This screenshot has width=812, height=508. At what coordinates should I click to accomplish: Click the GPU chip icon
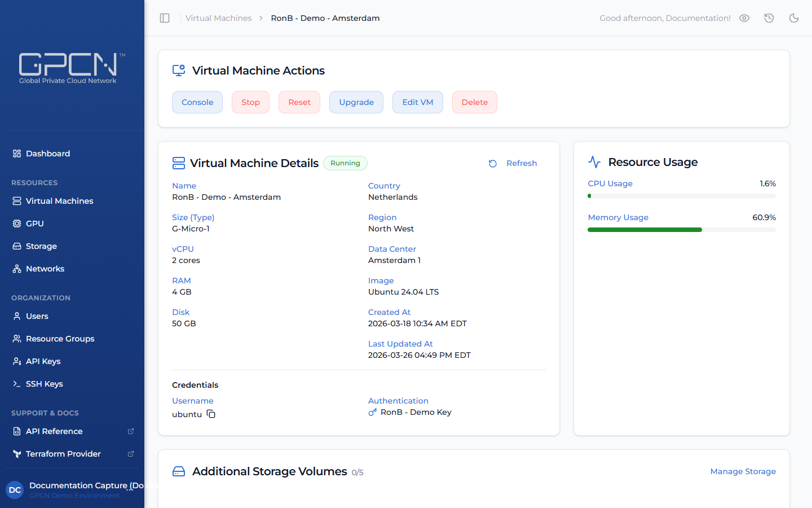tap(17, 224)
